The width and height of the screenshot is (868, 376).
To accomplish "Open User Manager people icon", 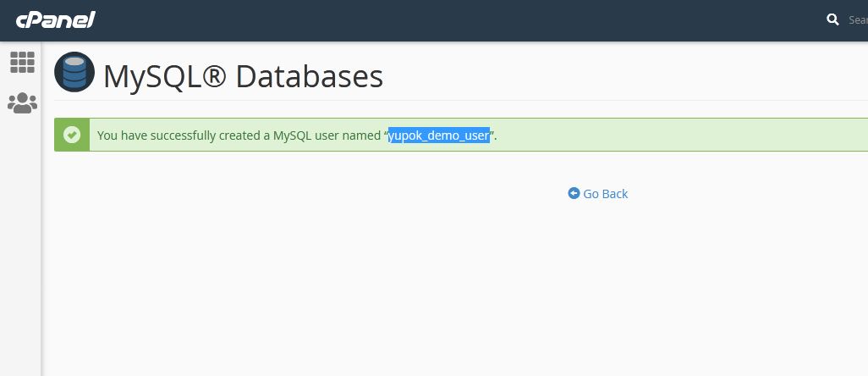I will click(x=22, y=103).
